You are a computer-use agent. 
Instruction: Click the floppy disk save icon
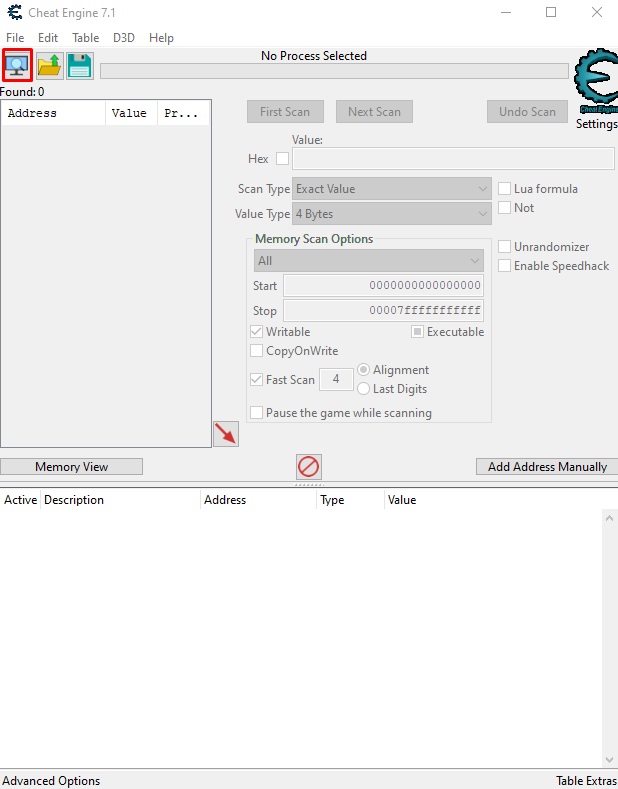(x=80, y=66)
